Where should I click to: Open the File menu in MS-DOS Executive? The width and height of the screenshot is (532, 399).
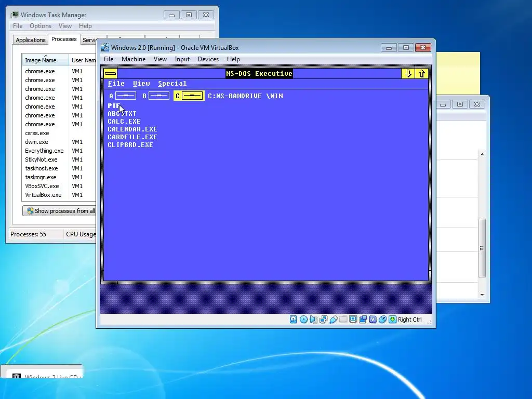[116, 84]
